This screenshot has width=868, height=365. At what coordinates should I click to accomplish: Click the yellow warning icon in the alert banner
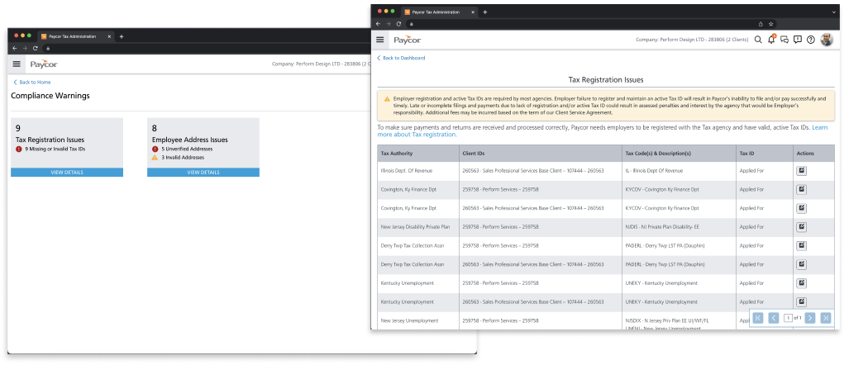tap(388, 98)
